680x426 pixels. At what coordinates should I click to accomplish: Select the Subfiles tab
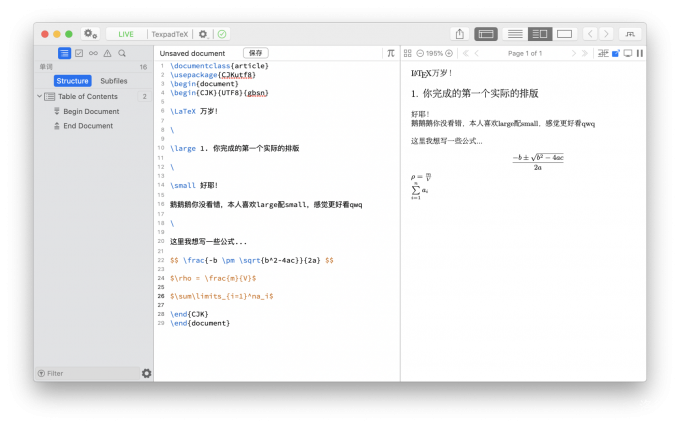(x=114, y=81)
